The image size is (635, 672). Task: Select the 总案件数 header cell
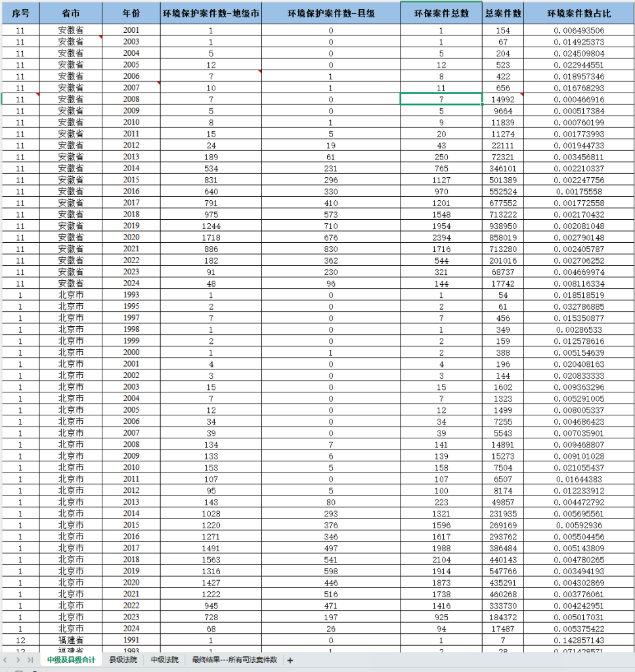click(x=503, y=13)
